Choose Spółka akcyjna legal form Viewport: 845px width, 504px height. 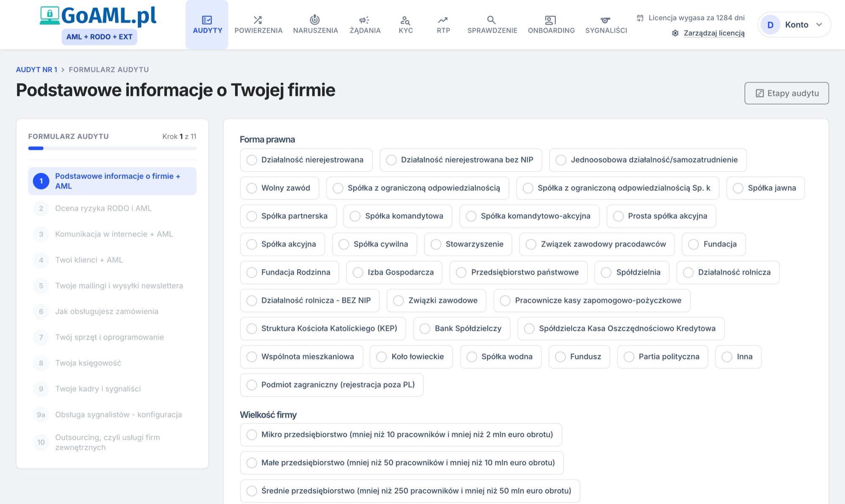coord(282,244)
